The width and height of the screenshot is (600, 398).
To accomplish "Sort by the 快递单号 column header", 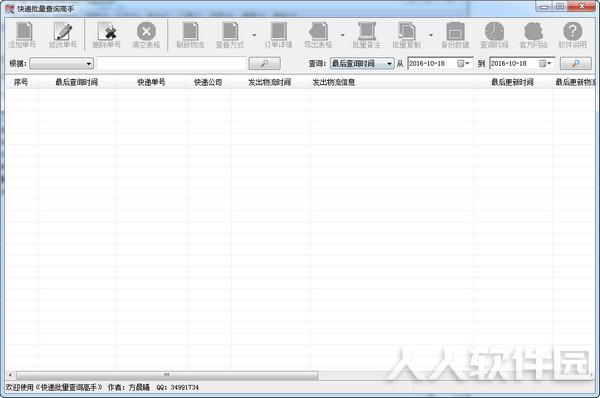I will tap(152, 82).
